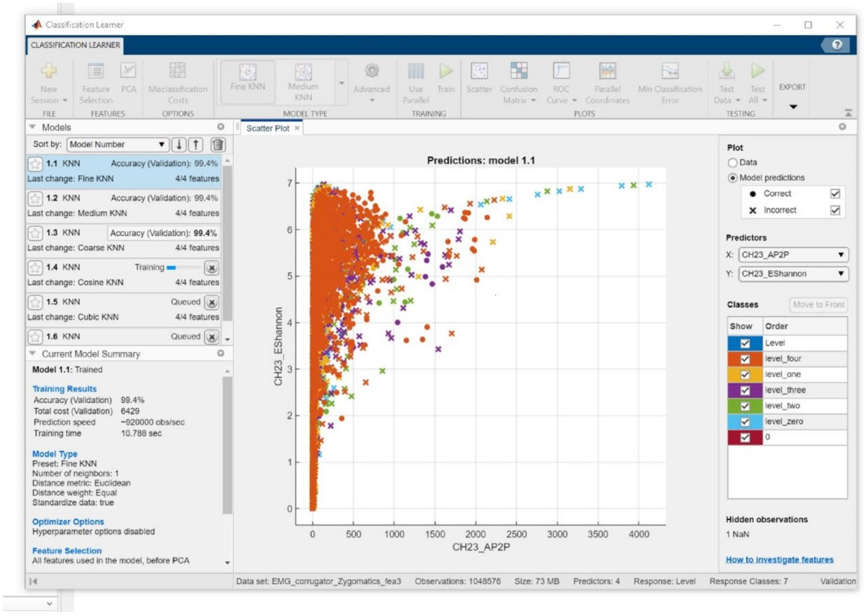Viewport: 864px width, 616px height.
Task: Click the level_four orange color swatch
Action: click(x=735, y=359)
